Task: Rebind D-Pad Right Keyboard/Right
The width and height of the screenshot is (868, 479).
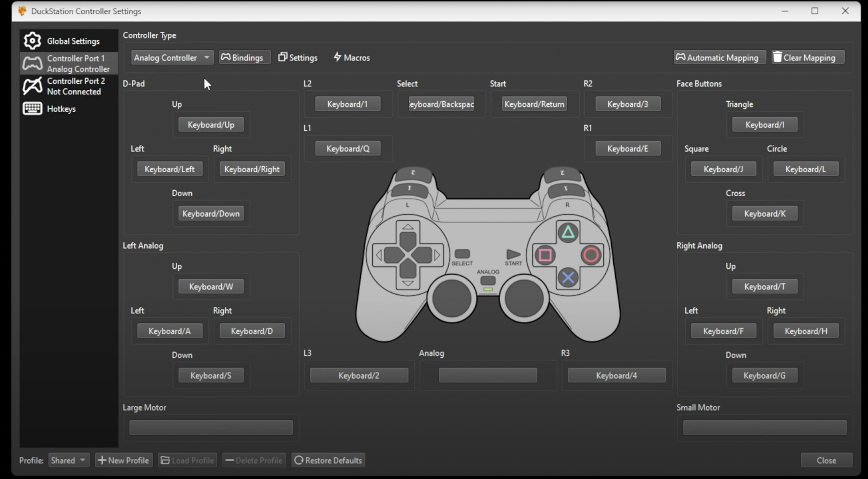Action: [252, 169]
